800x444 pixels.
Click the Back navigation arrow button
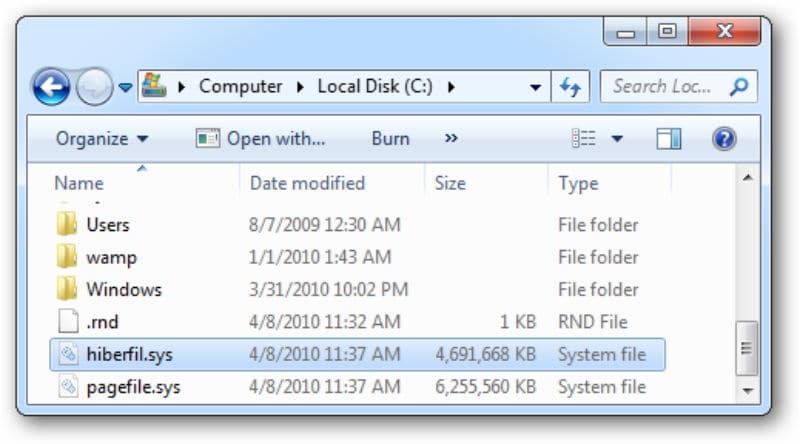click(51, 88)
